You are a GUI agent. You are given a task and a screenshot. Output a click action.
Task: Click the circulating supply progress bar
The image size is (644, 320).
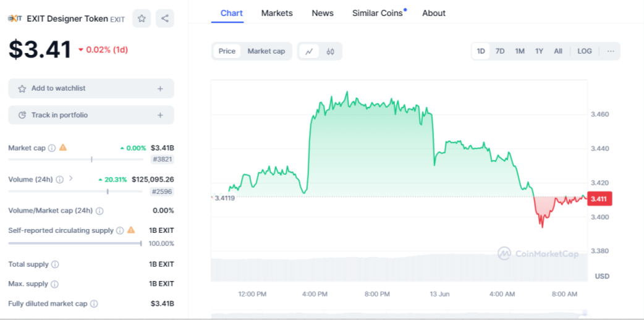pyautogui.click(x=75, y=243)
